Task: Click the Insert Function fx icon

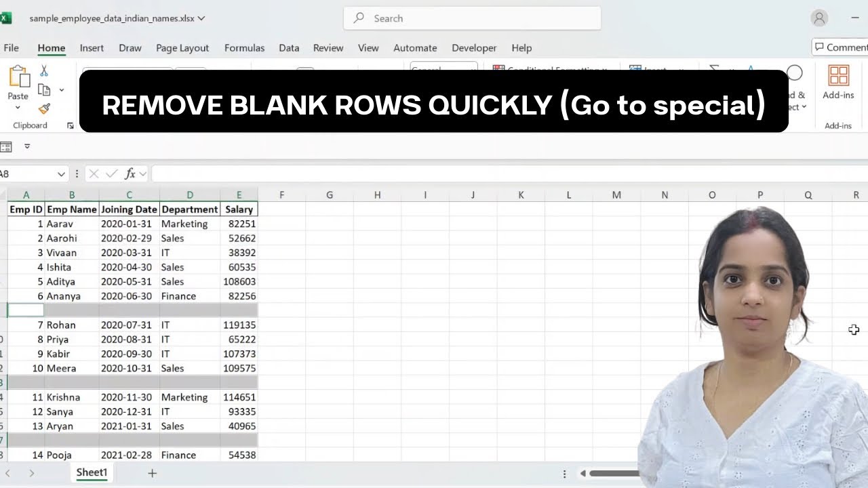Action: (x=130, y=174)
